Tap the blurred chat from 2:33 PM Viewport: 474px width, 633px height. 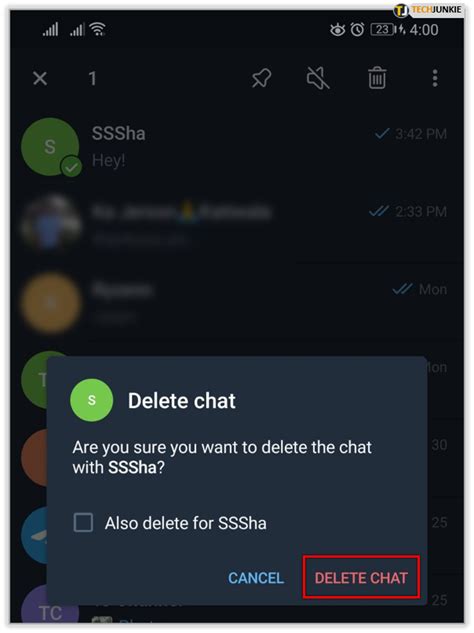point(237,224)
